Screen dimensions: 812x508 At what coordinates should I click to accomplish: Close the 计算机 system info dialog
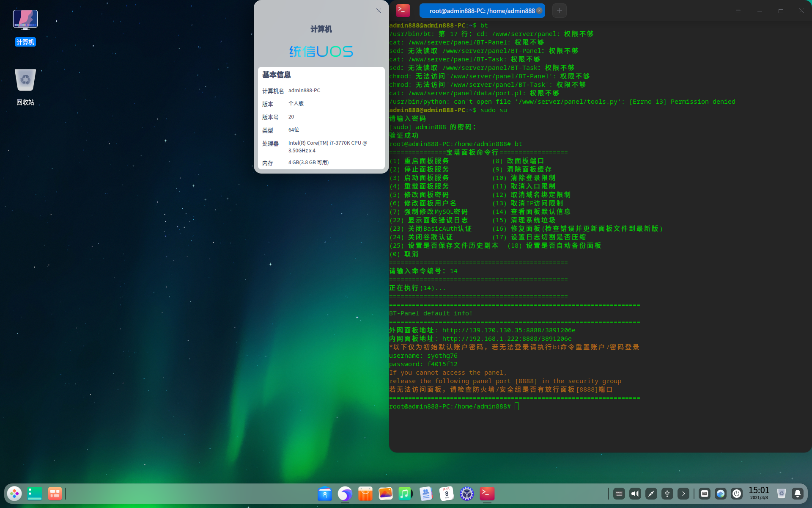pyautogui.click(x=379, y=11)
